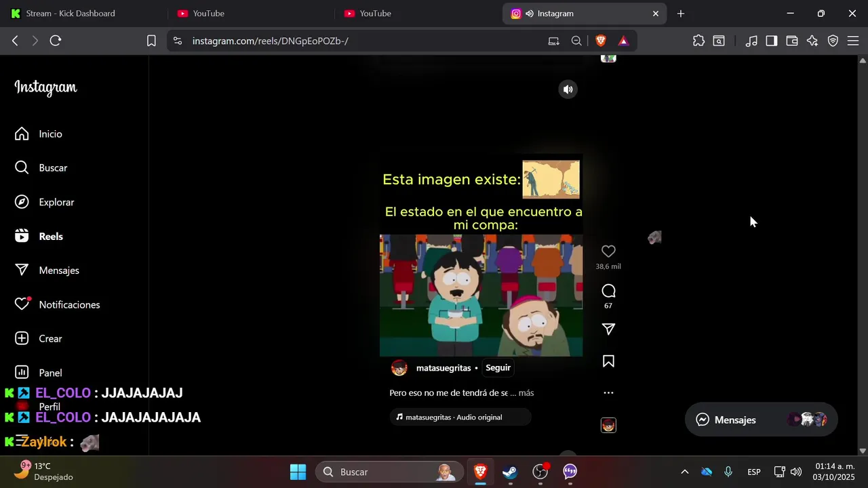Click the Crear plus icon
Image resolution: width=868 pixels, height=488 pixels.
tap(22, 338)
